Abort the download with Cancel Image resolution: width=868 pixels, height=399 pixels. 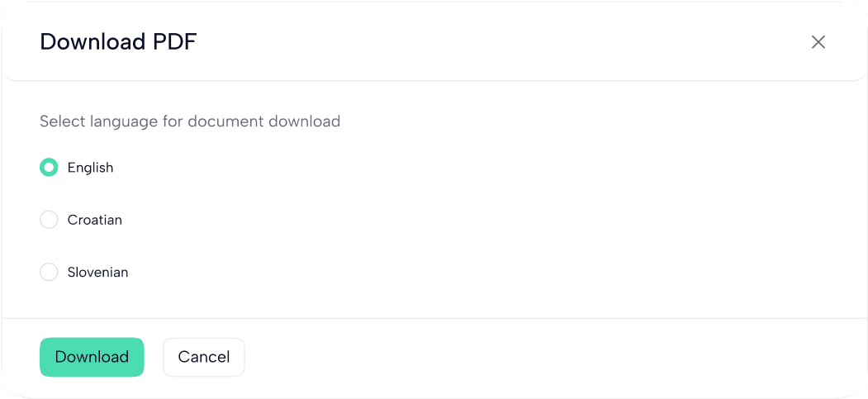click(204, 357)
